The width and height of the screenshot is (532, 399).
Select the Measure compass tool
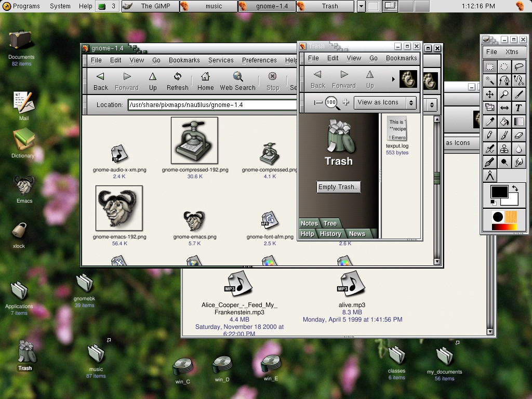coord(489,176)
